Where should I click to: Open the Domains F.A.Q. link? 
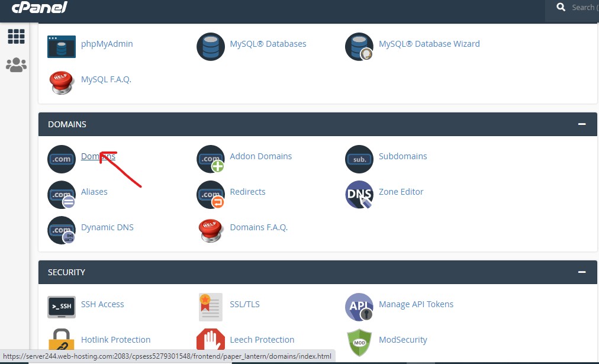pos(259,227)
